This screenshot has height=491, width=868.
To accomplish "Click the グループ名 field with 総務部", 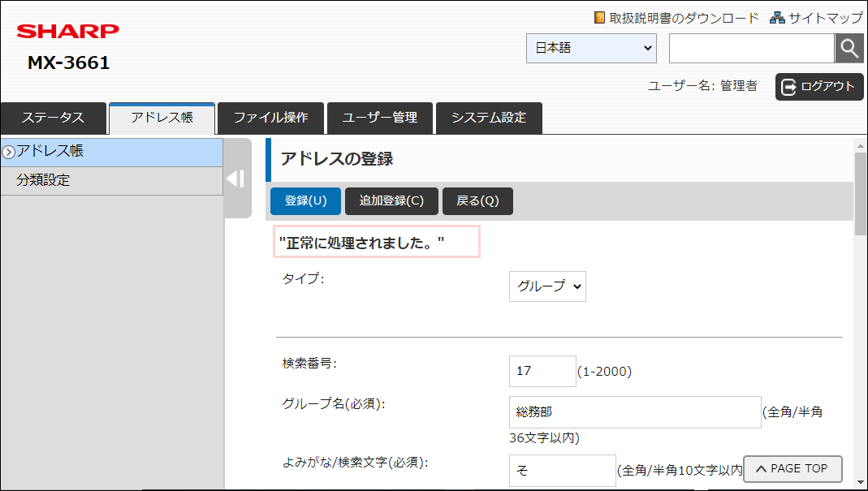I will [635, 411].
